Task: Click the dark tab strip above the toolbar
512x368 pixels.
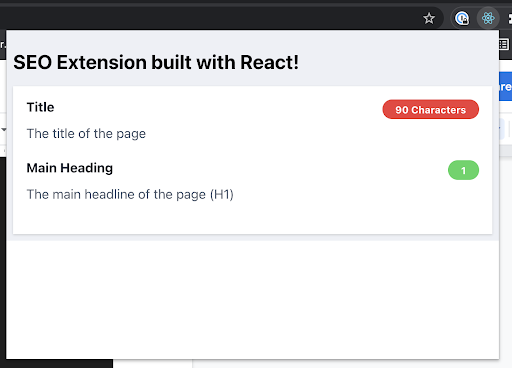Action: point(256,3)
